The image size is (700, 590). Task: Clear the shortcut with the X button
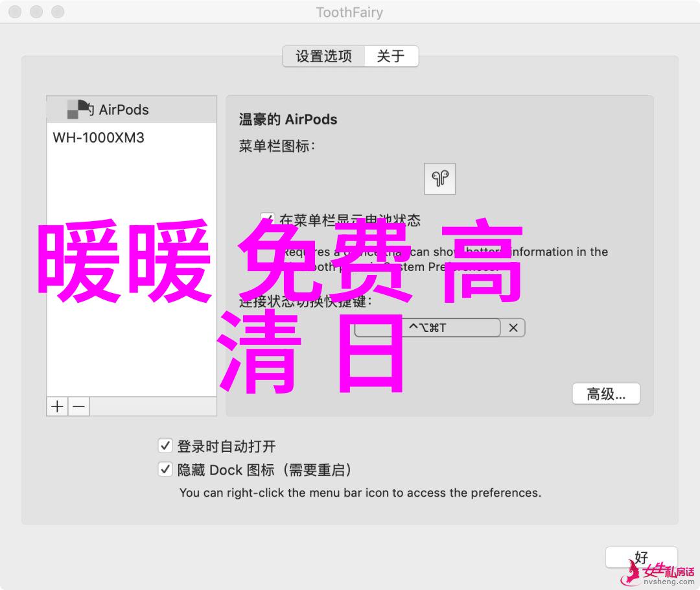coord(513,328)
